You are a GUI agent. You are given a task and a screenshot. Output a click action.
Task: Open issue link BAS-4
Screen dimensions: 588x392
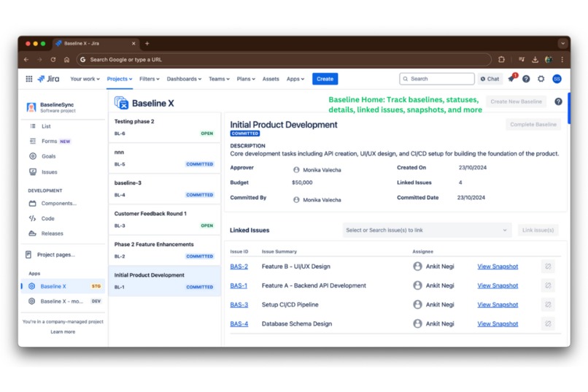click(239, 323)
